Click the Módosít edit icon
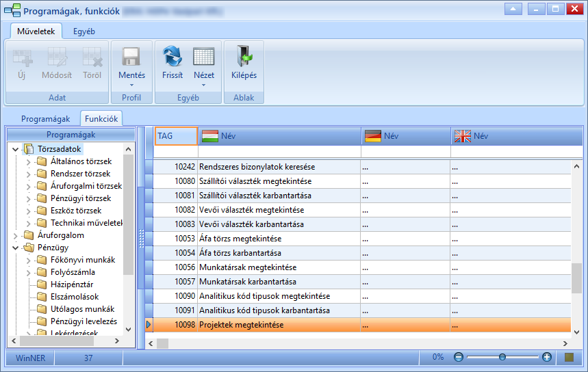 57,57
